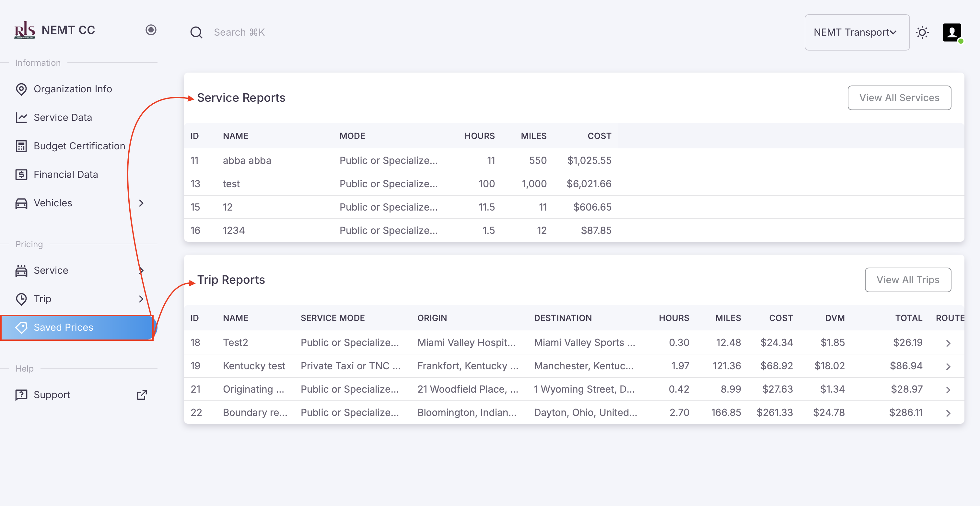Image resolution: width=980 pixels, height=506 pixels.
Task: Open route arrow for Kentucky test trip
Action: (948, 366)
